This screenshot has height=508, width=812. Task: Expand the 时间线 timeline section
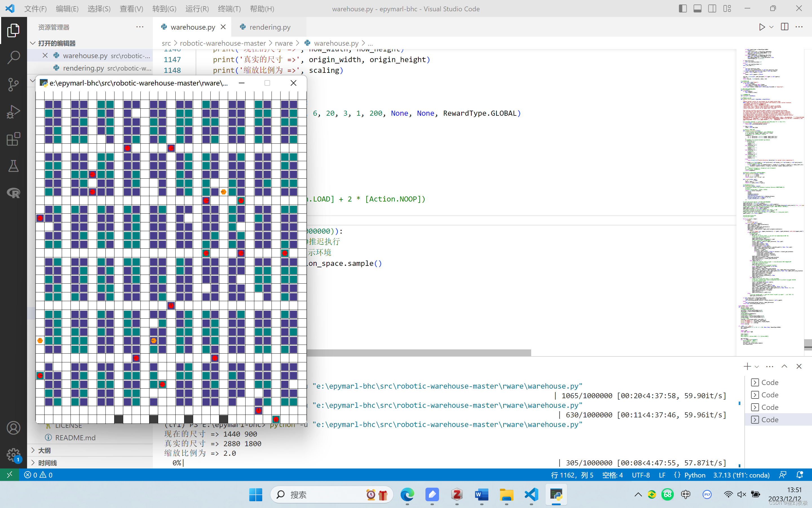point(33,463)
